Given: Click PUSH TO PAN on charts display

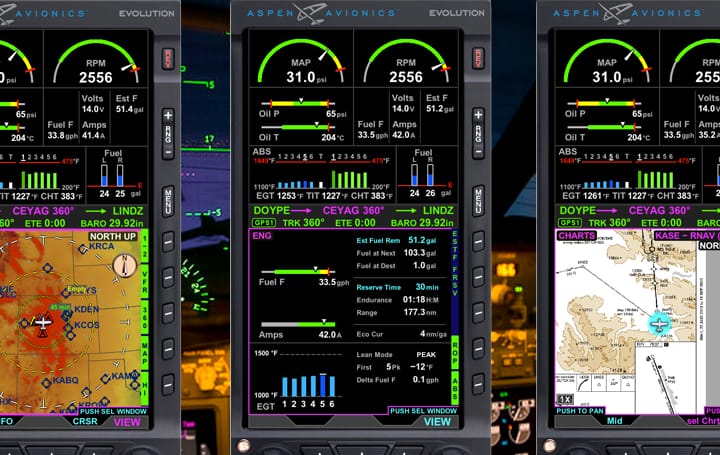Looking at the screenshot, I should coord(580,411).
